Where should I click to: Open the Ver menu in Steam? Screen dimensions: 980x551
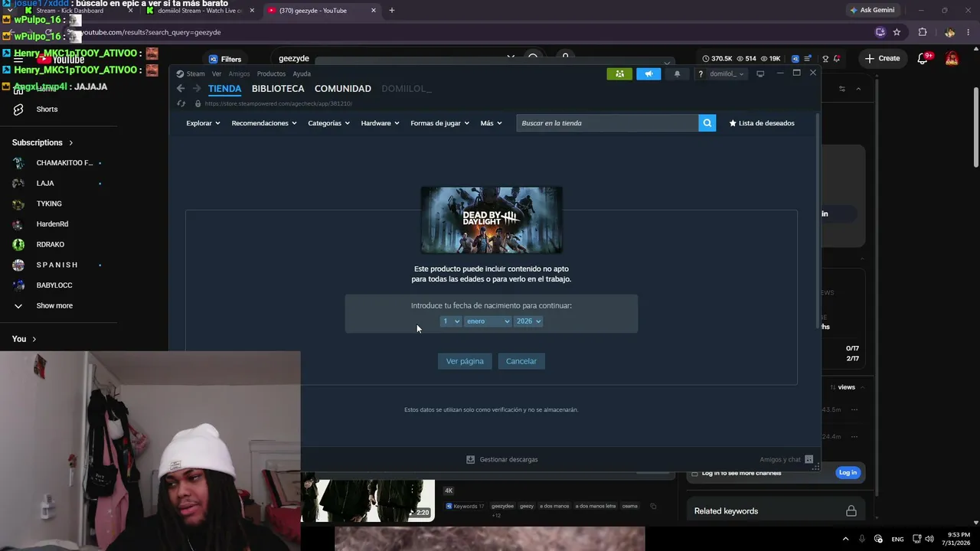click(217, 74)
